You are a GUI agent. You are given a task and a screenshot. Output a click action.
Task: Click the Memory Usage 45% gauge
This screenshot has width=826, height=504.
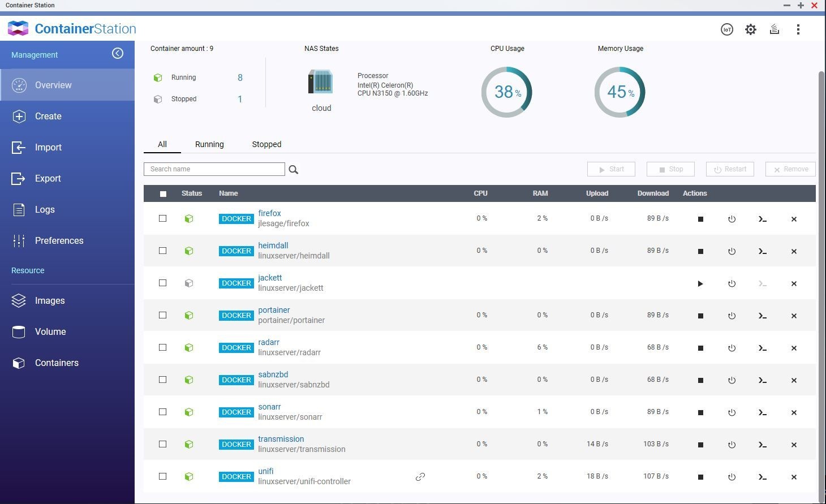coord(619,92)
